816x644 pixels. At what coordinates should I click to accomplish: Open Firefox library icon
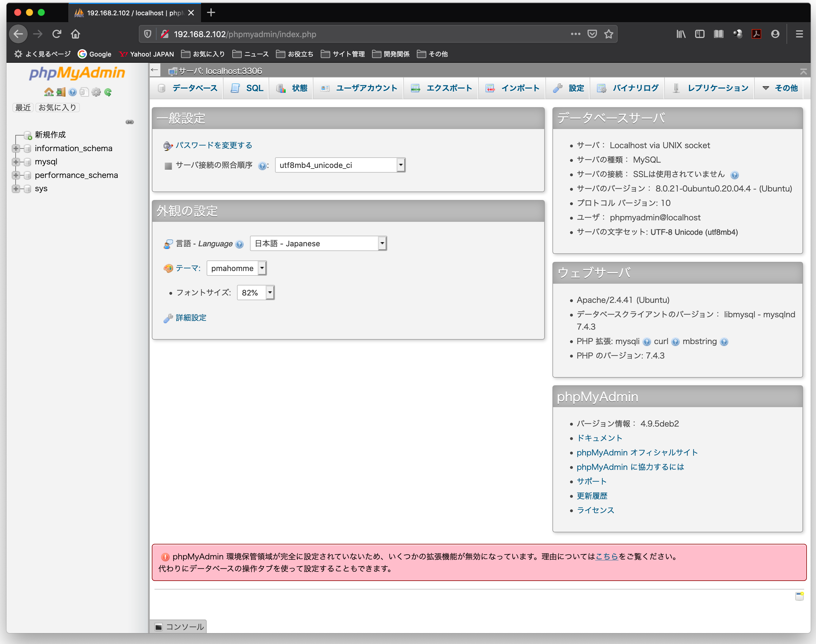681,34
